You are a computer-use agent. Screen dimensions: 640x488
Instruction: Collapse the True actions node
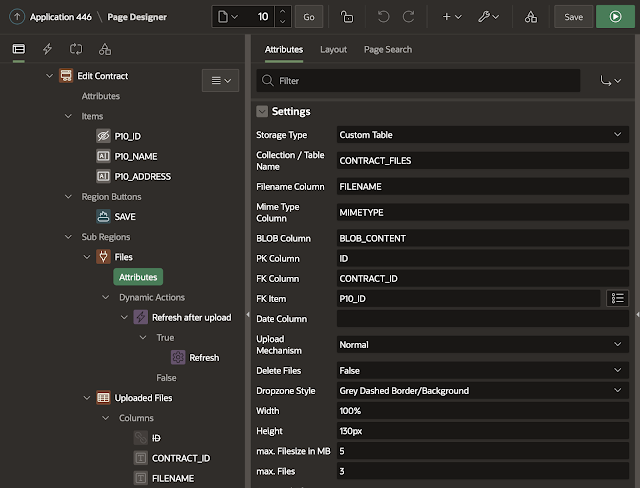point(143,337)
